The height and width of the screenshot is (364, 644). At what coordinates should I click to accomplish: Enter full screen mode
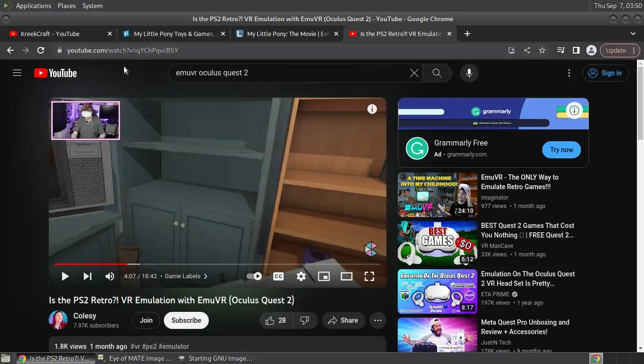pos(369,276)
